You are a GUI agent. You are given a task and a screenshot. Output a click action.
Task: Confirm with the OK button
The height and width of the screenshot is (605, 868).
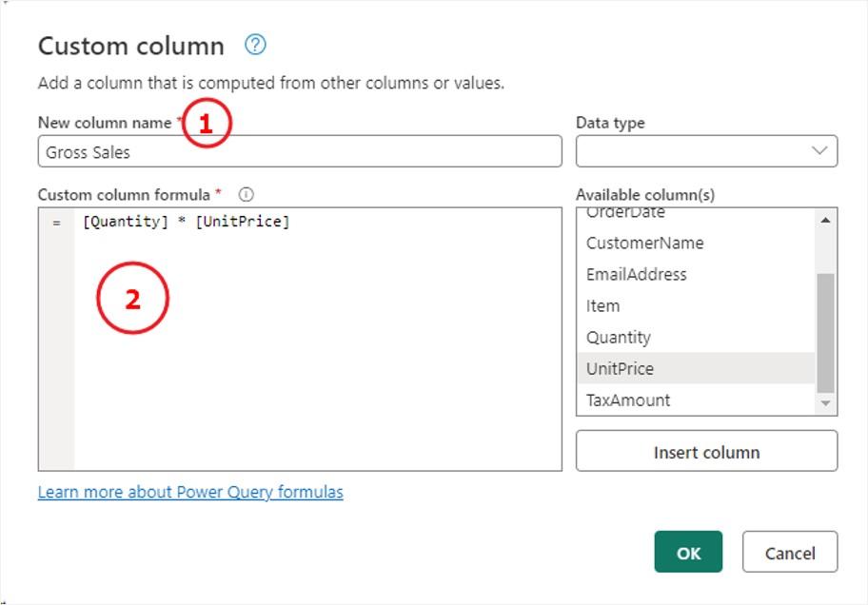[688, 552]
